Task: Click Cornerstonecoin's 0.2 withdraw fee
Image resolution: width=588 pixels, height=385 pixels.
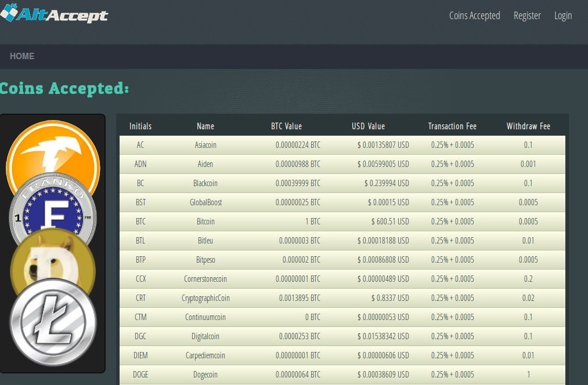Action: click(x=528, y=279)
